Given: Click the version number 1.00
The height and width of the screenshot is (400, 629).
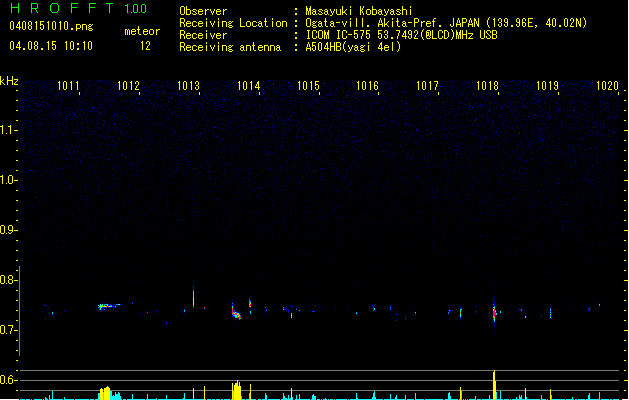Looking at the screenshot, I should tap(135, 9).
